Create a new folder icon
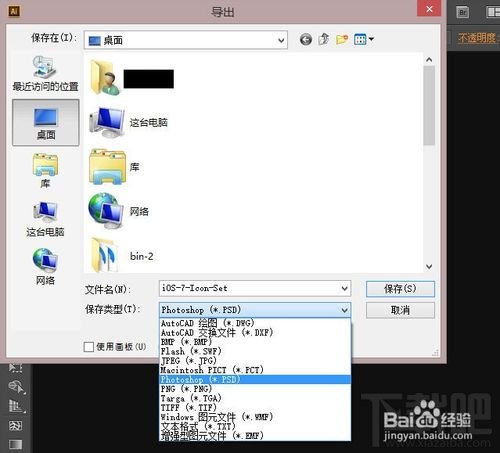The image size is (500, 453). tap(342, 39)
